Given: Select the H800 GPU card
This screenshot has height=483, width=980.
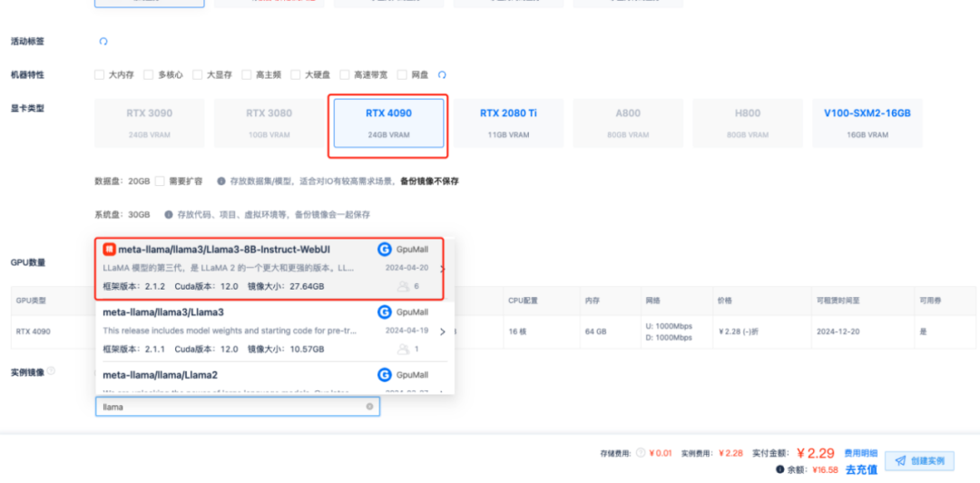Looking at the screenshot, I should [748, 123].
